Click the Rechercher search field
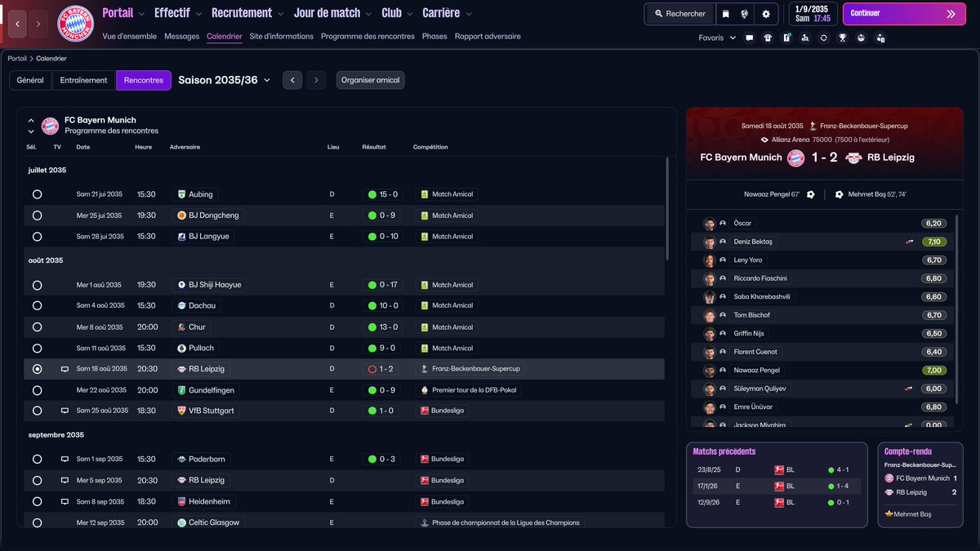980x551 pixels. [679, 14]
